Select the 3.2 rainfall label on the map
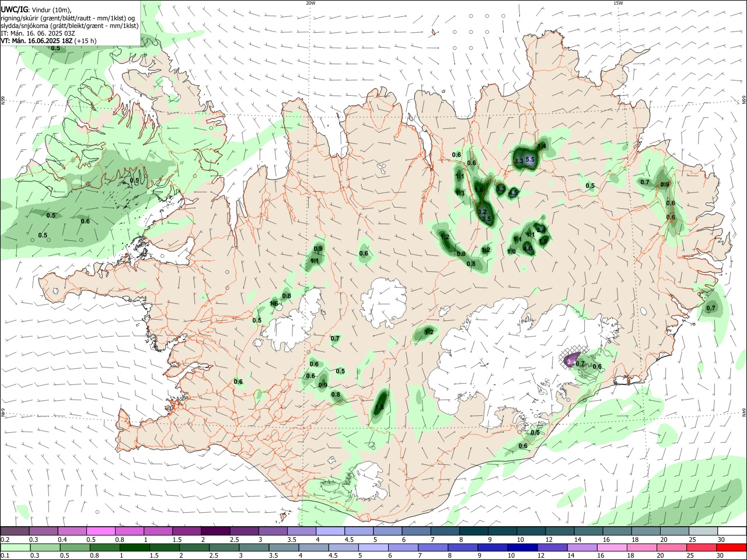 click(x=482, y=211)
